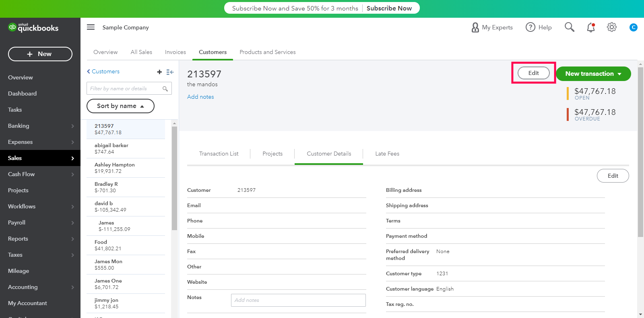Expand Expenses sidebar menu
The height and width of the screenshot is (318, 644).
coord(40,142)
